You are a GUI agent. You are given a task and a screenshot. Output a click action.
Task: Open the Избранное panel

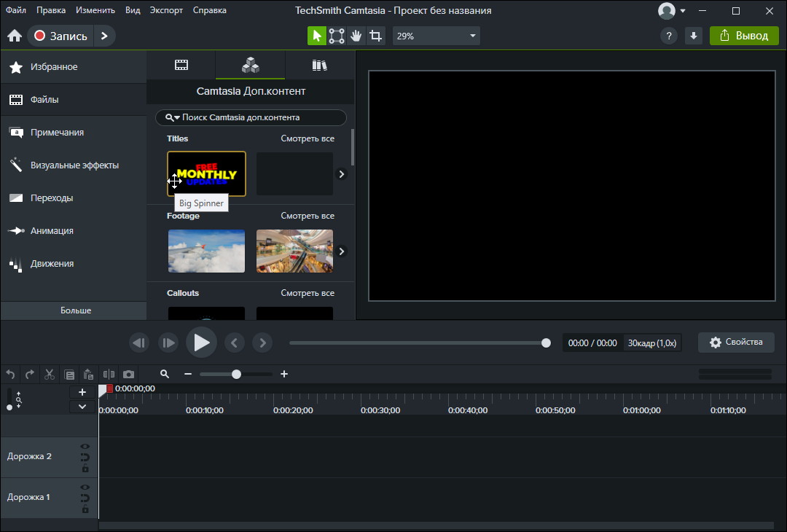pos(74,67)
